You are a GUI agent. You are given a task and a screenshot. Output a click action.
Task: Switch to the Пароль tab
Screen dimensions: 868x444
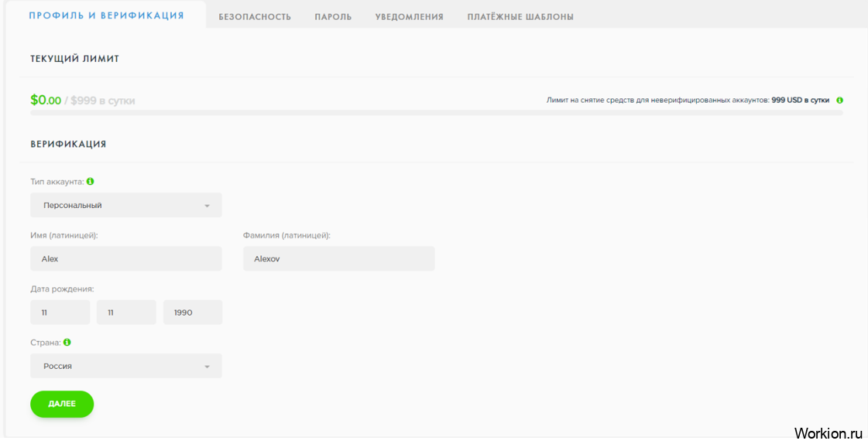pyautogui.click(x=333, y=17)
